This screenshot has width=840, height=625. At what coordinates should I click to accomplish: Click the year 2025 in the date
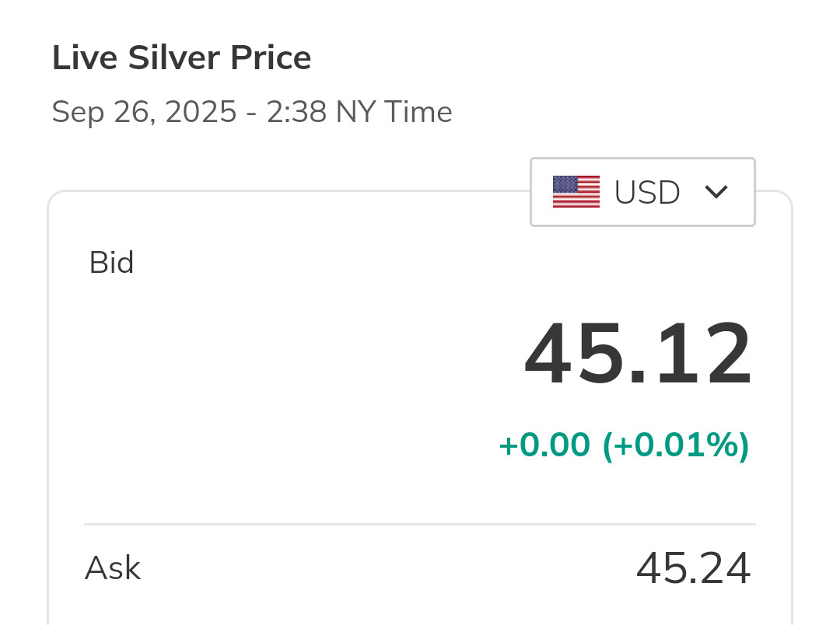[x=201, y=112]
